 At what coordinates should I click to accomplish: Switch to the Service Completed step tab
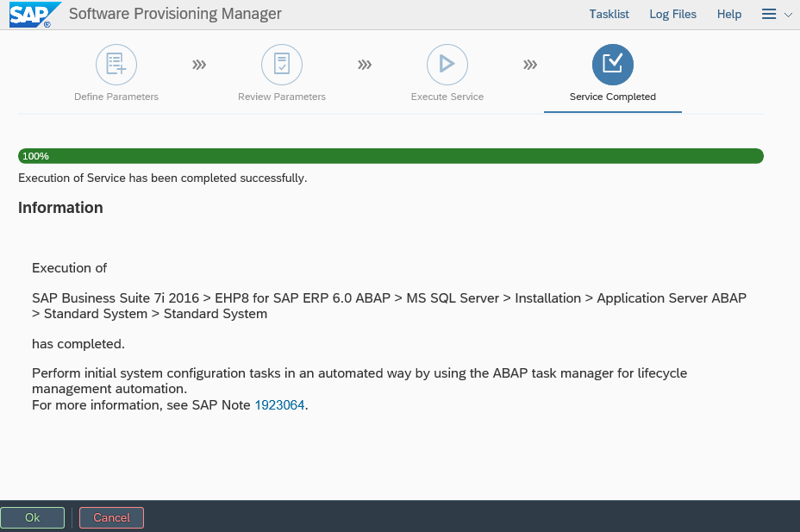click(x=612, y=97)
